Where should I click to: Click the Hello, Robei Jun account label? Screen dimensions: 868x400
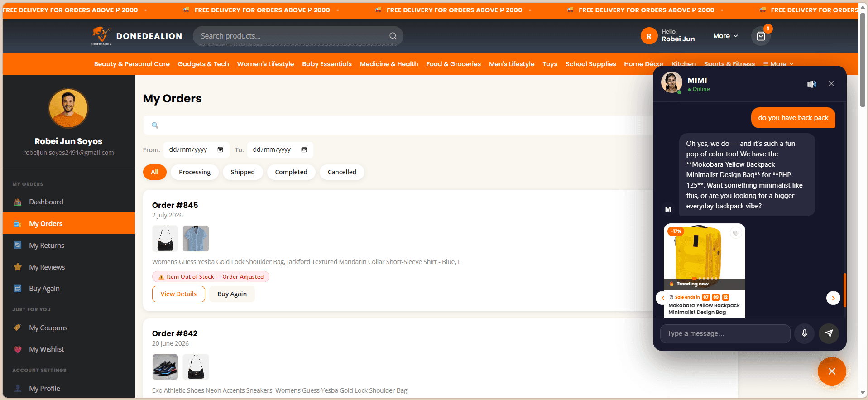(x=678, y=36)
